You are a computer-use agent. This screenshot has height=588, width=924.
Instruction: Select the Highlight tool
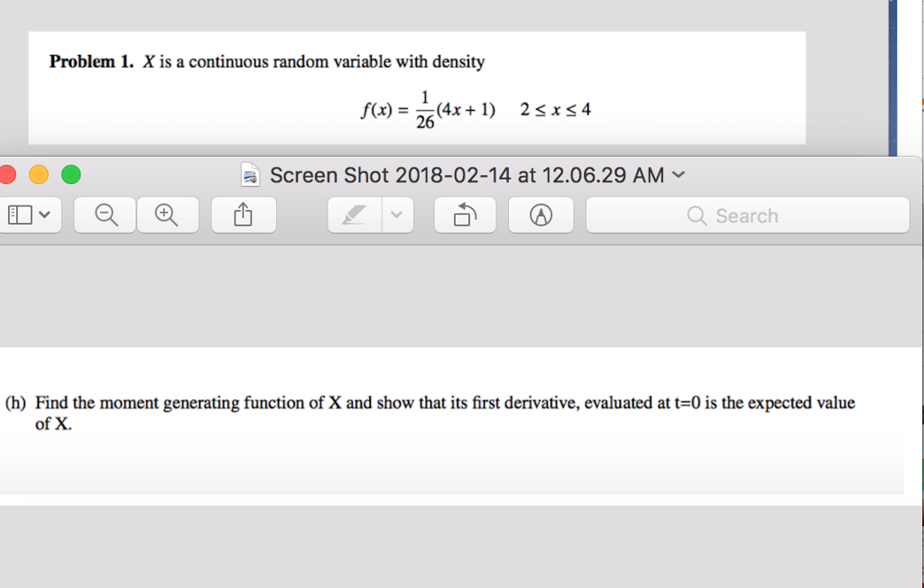[x=352, y=215]
